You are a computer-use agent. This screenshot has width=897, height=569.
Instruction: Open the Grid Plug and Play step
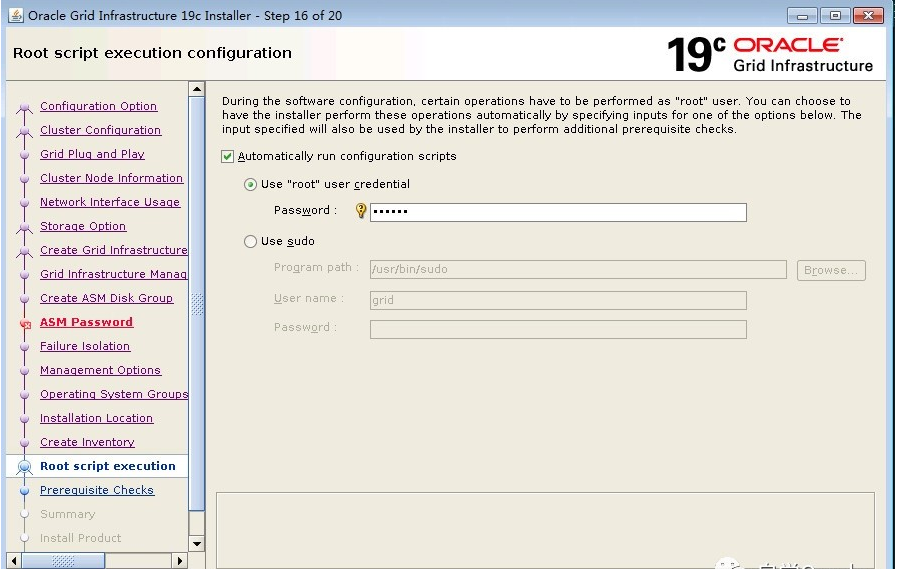[92, 154]
